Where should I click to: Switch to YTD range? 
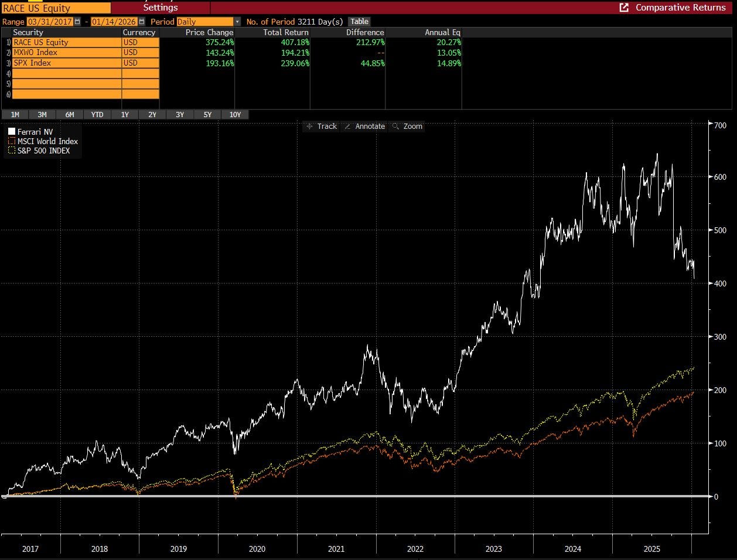(x=97, y=115)
